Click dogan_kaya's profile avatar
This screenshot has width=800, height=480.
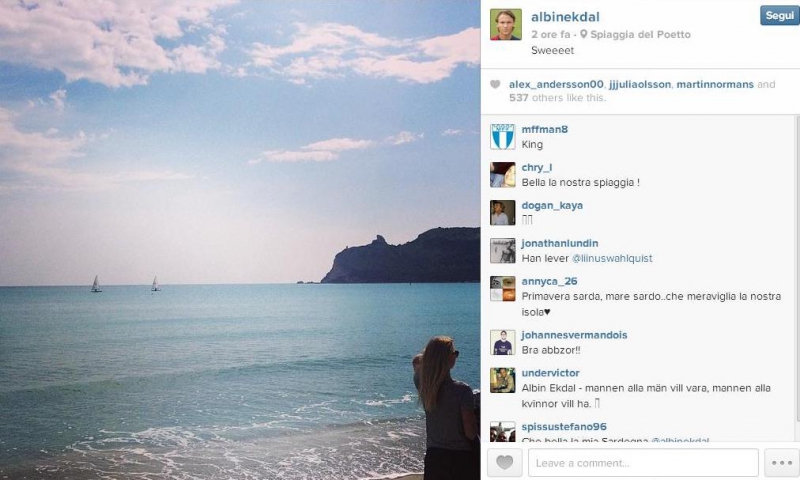(503, 213)
